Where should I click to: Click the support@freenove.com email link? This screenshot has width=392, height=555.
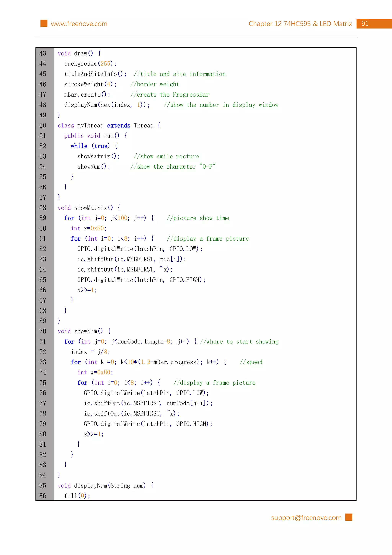coord(306,517)
